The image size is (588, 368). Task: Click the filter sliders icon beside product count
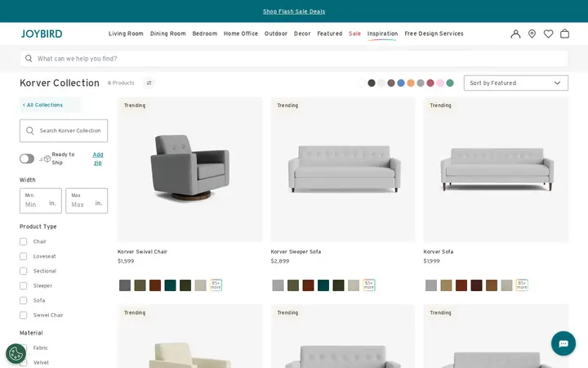pyautogui.click(x=149, y=83)
